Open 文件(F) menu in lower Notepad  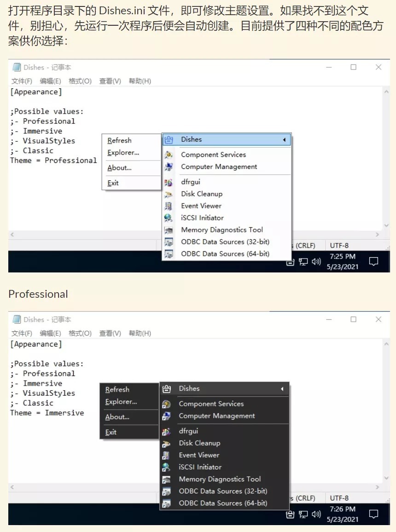22,333
